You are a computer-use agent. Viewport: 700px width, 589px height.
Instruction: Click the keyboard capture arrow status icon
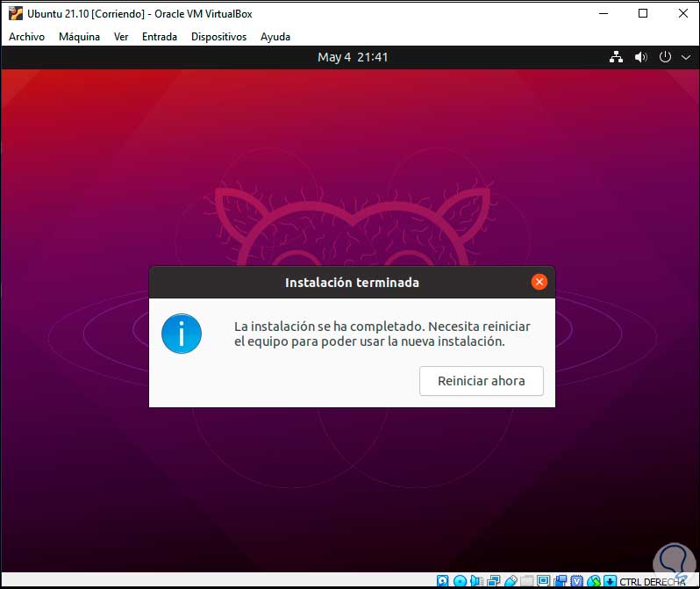click(x=610, y=580)
